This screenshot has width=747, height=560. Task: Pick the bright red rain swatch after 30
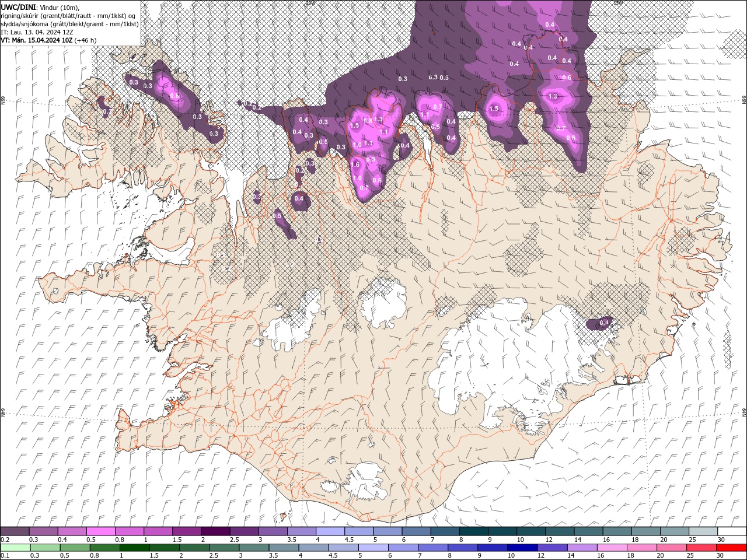tap(731, 548)
